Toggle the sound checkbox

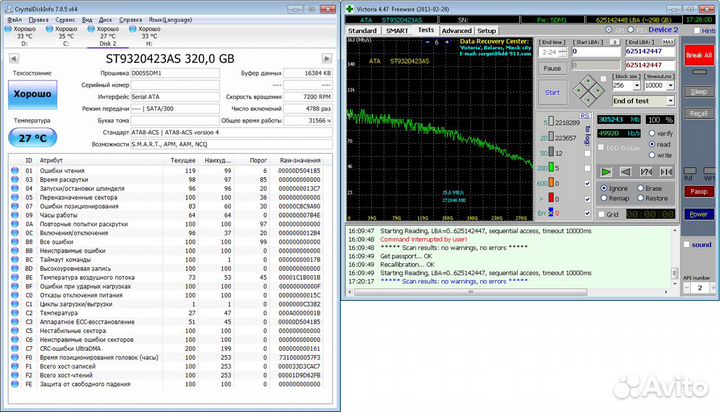coord(688,243)
